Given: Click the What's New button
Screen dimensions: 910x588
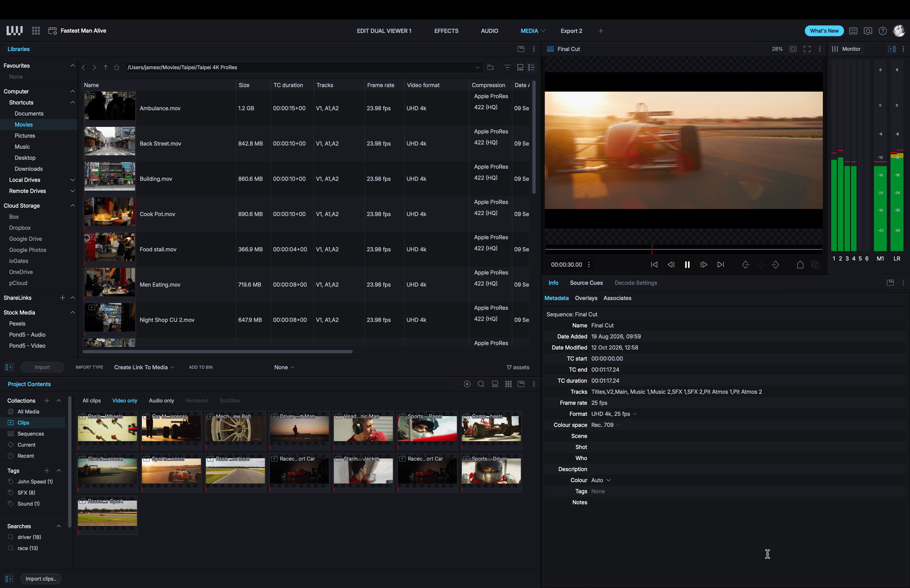Looking at the screenshot, I should click(824, 31).
